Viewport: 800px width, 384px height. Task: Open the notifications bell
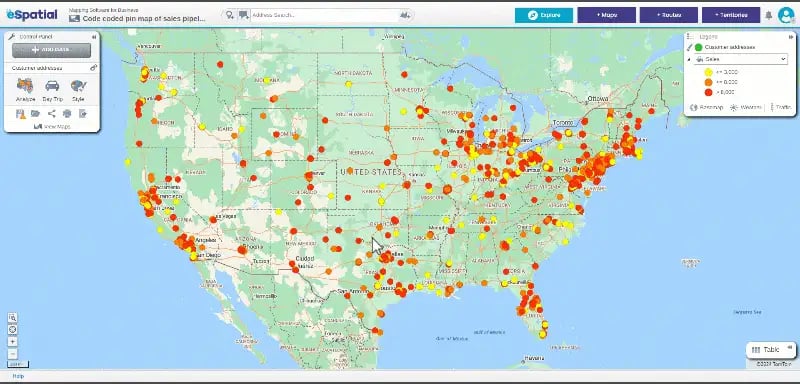[768, 15]
